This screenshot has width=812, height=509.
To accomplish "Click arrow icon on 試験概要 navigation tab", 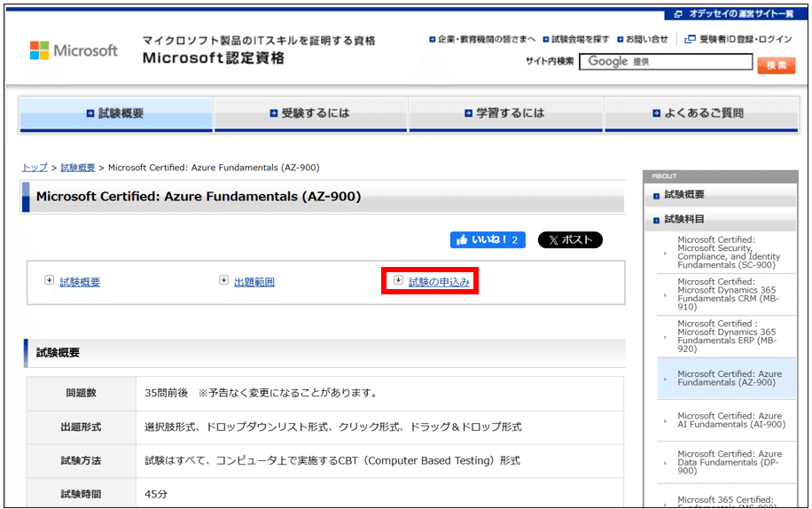I will tap(90, 114).
